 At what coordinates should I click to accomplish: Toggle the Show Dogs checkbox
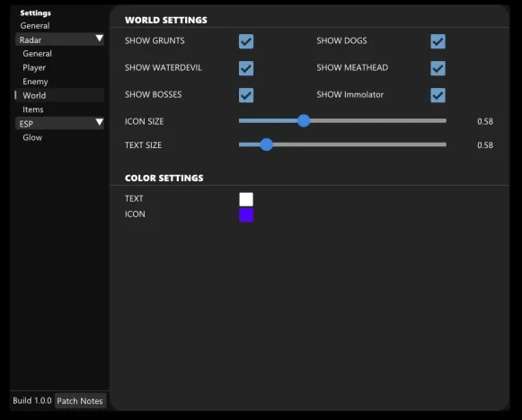(438, 41)
